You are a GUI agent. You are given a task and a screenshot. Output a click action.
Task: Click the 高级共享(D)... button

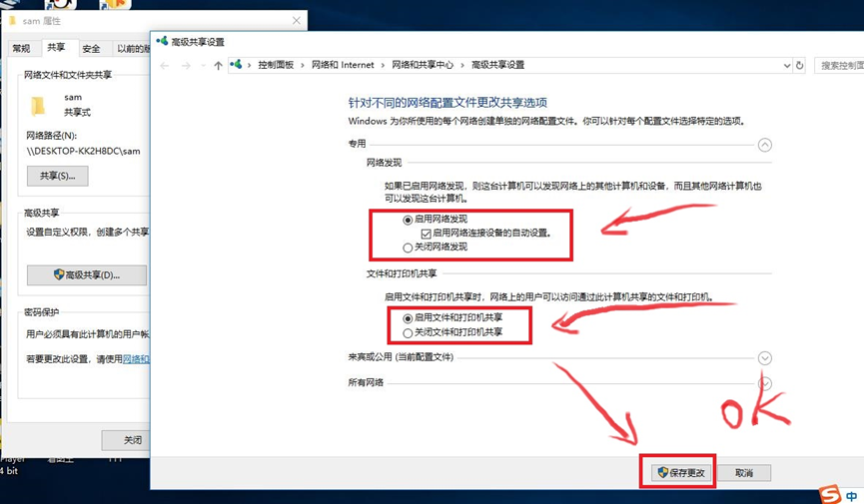tap(87, 274)
